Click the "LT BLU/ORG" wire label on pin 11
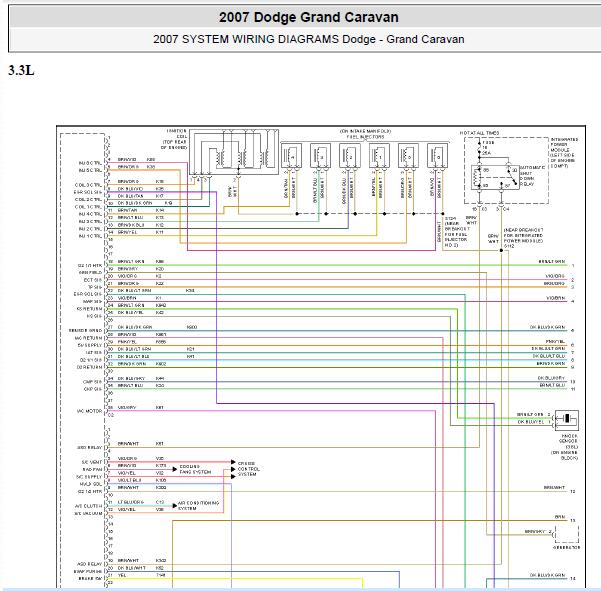This screenshot has height=591, width=601. coord(131,502)
